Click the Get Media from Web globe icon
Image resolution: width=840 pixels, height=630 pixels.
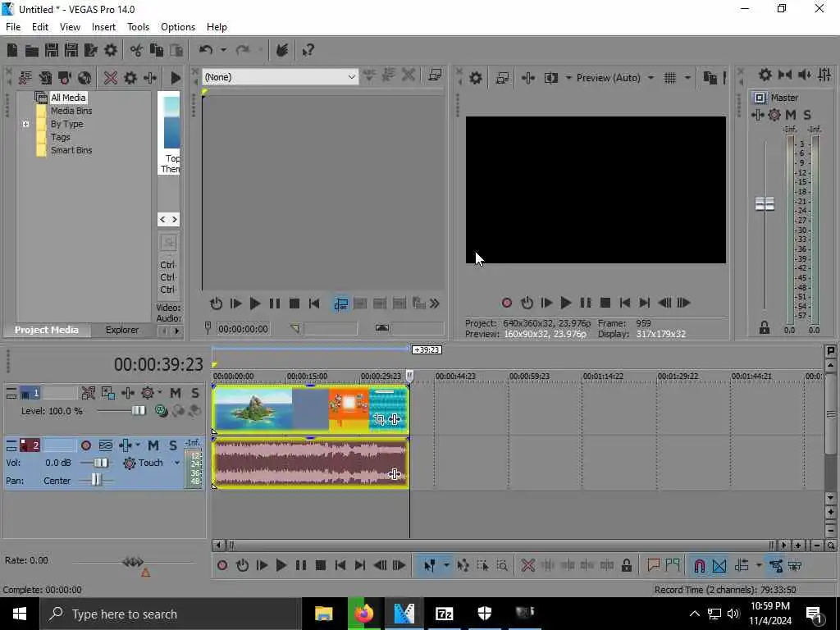pyautogui.click(x=84, y=78)
